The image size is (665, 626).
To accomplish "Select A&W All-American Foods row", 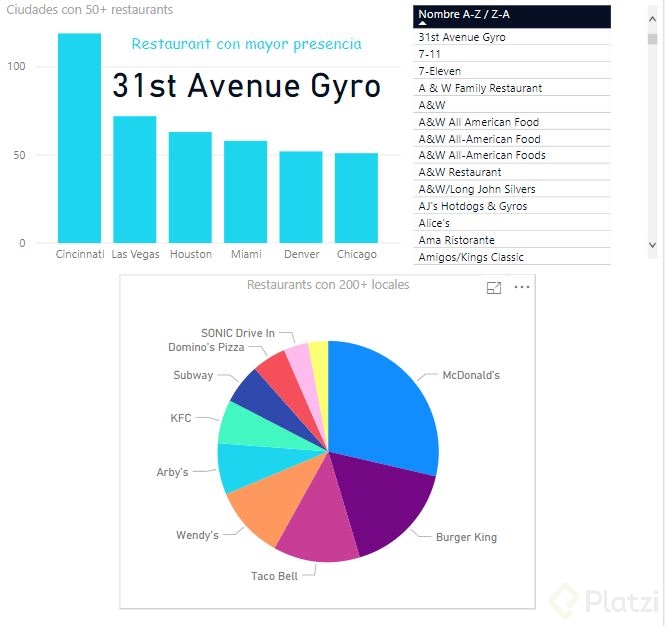I will pos(512,155).
